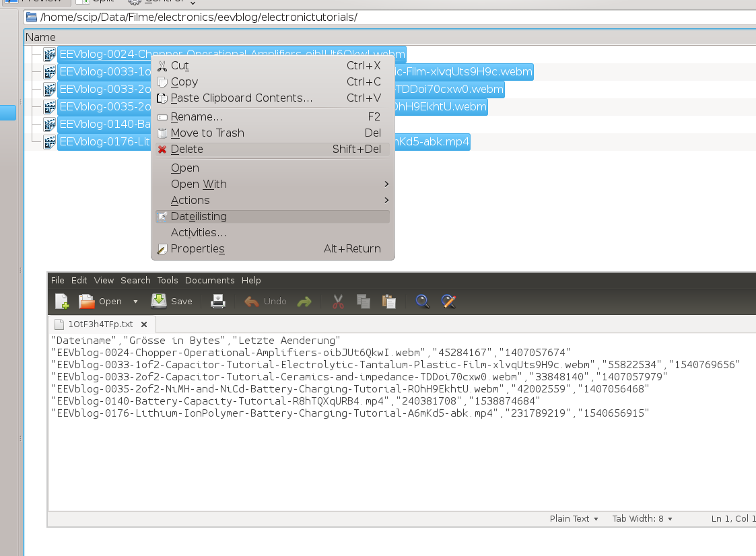Choose Open With in the context menu
The height and width of the screenshot is (556, 756).
pos(273,184)
